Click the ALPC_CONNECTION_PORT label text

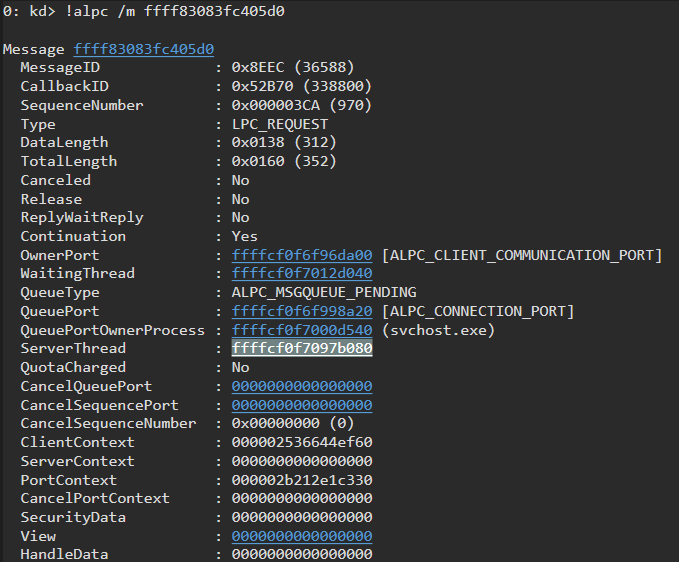pos(478,312)
